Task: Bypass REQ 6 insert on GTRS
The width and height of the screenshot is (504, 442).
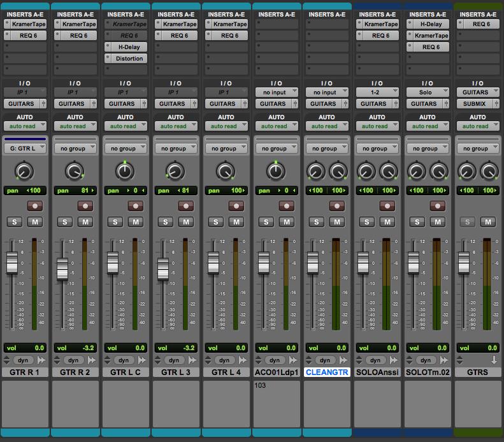Action: click(x=460, y=24)
